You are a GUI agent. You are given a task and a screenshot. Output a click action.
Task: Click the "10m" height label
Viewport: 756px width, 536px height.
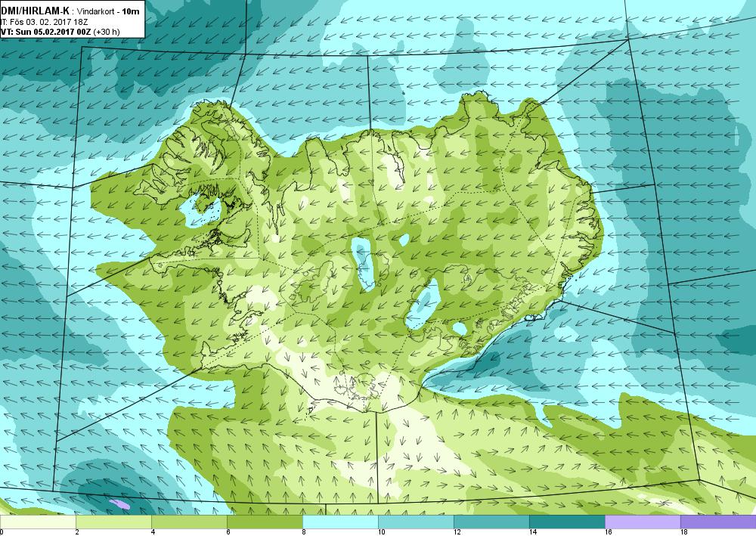[x=131, y=11]
